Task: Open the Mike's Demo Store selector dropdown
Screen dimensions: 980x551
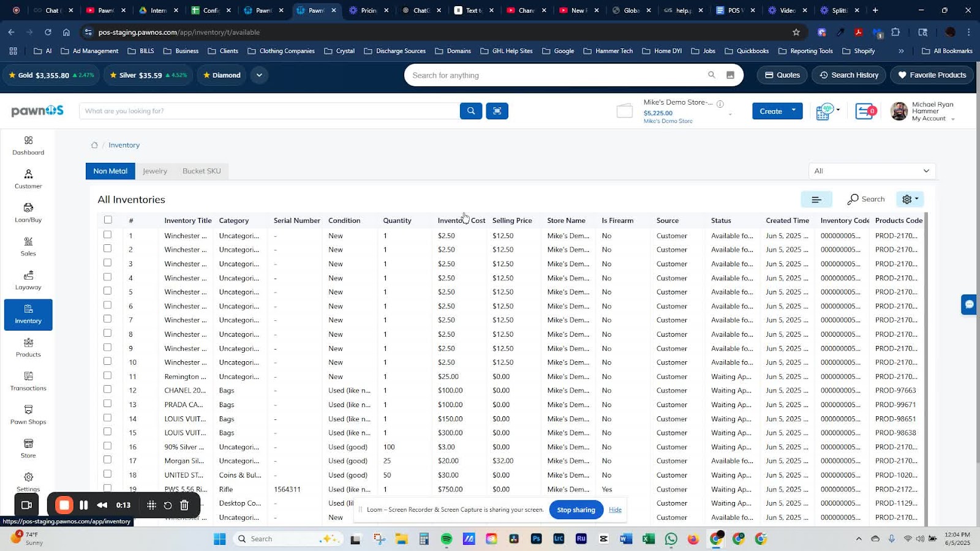Action: point(730,114)
